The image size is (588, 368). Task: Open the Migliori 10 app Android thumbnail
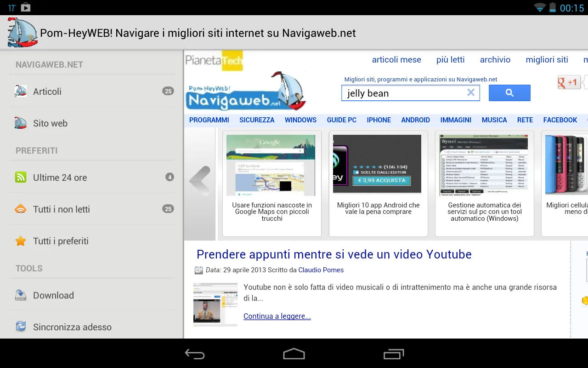coord(377,164)
